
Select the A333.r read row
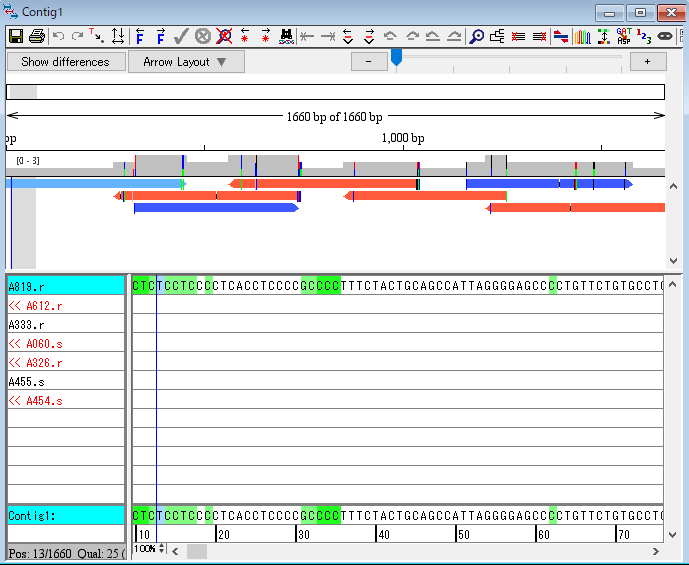66,325
